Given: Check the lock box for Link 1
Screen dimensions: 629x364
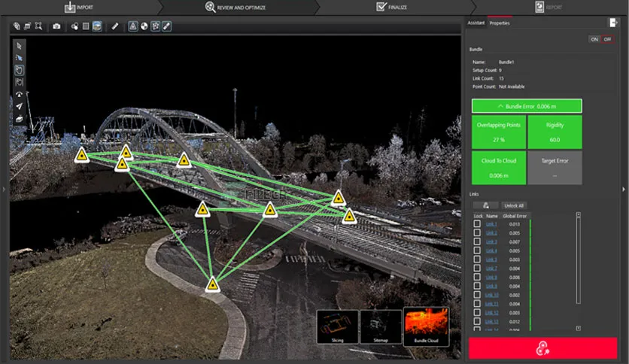Looking at the screenshot, I should pos(477,224).
